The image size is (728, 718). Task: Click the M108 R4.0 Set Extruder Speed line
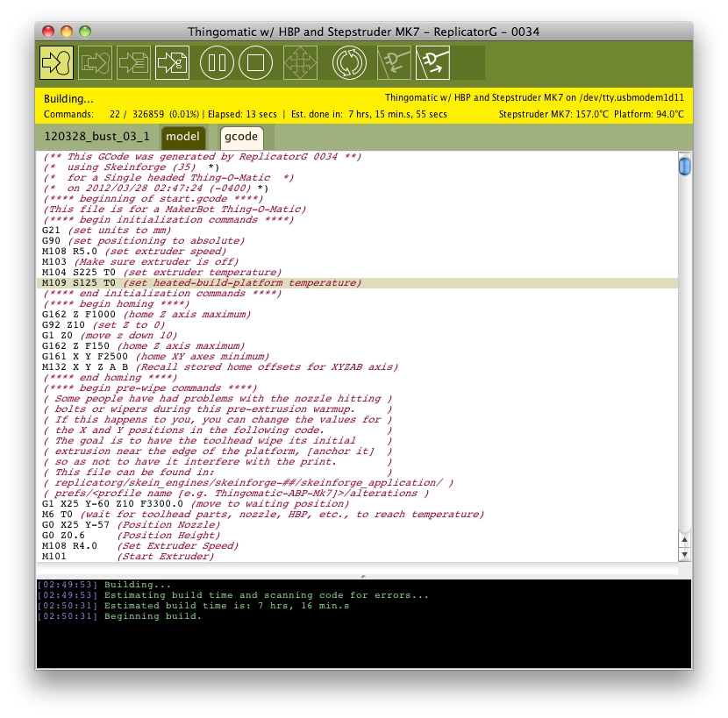coord(140,546)
